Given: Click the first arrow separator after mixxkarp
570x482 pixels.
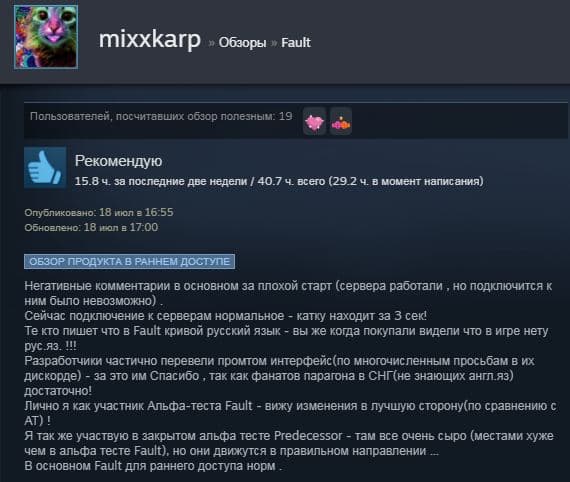Looking at the screenshot, I should click(x=212, y=43).
